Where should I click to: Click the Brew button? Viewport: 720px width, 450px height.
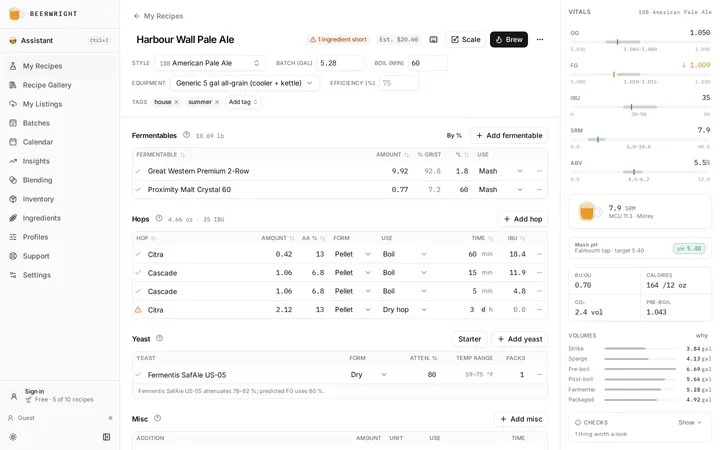coord(509,39)
